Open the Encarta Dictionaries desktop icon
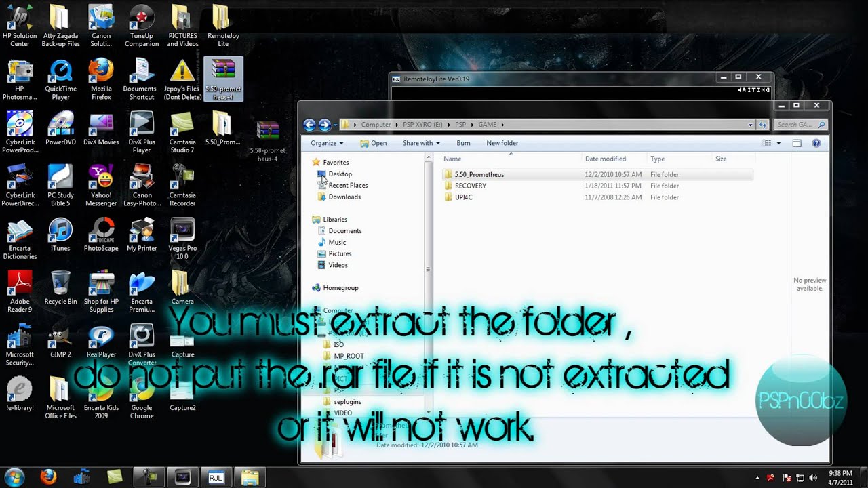This screenshot has height=488, width=868. (x=20, y=239)
